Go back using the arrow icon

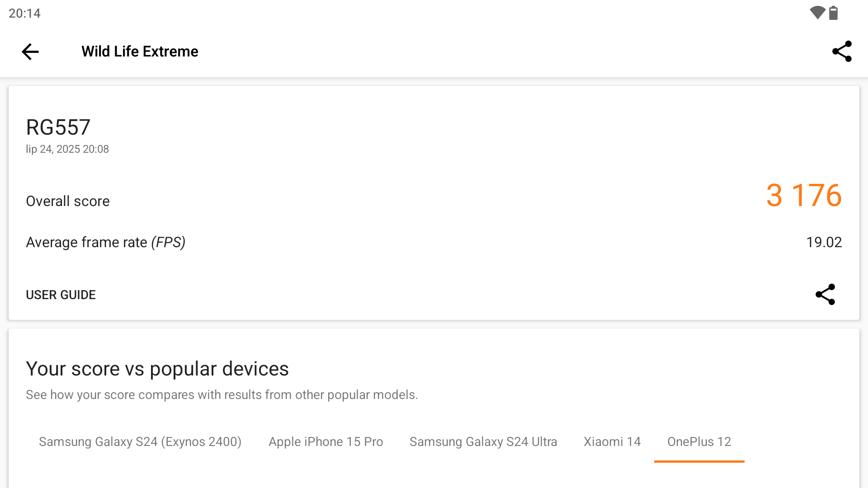[x=30, y=52]
